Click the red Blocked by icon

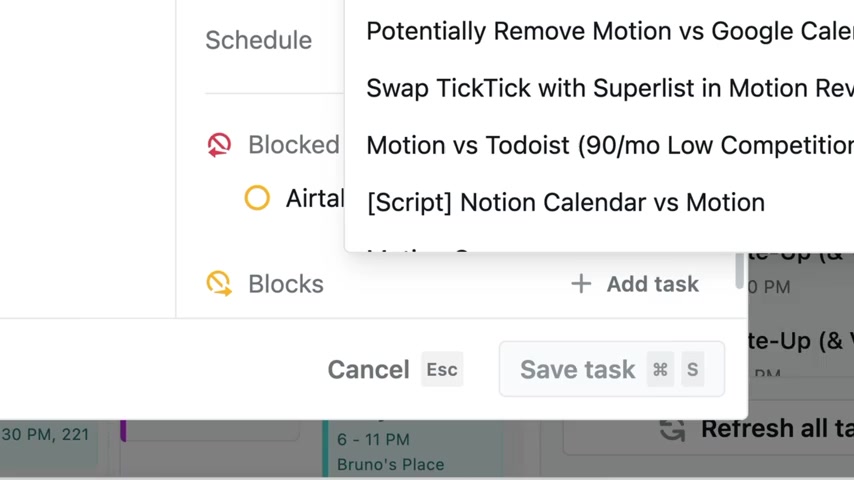tap(219, 145)
